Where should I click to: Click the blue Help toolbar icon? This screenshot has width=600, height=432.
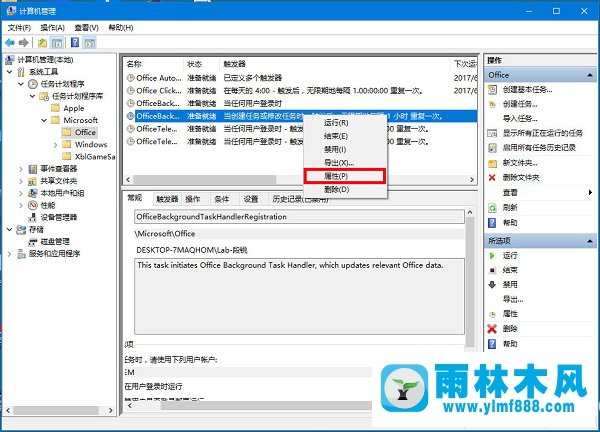75,42
